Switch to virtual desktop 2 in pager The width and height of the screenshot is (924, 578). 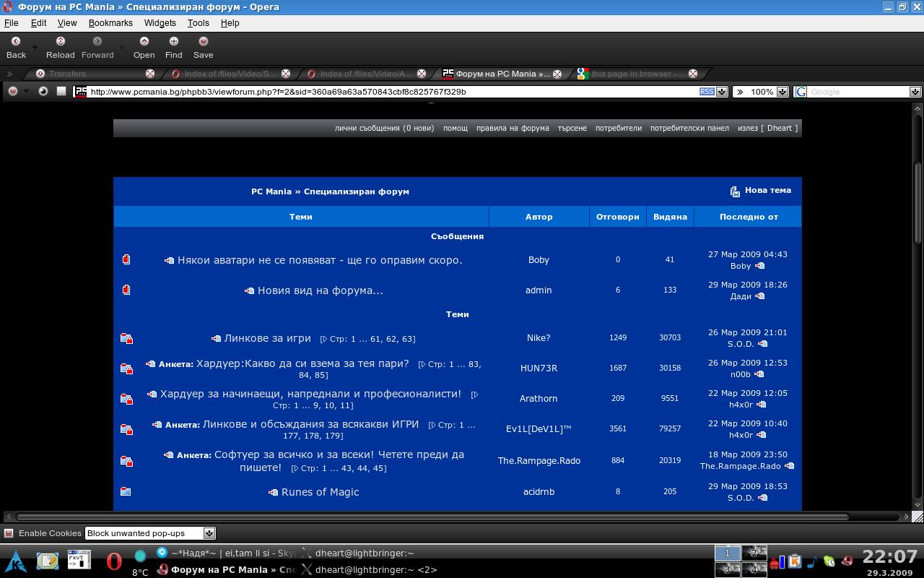[754, 553]
